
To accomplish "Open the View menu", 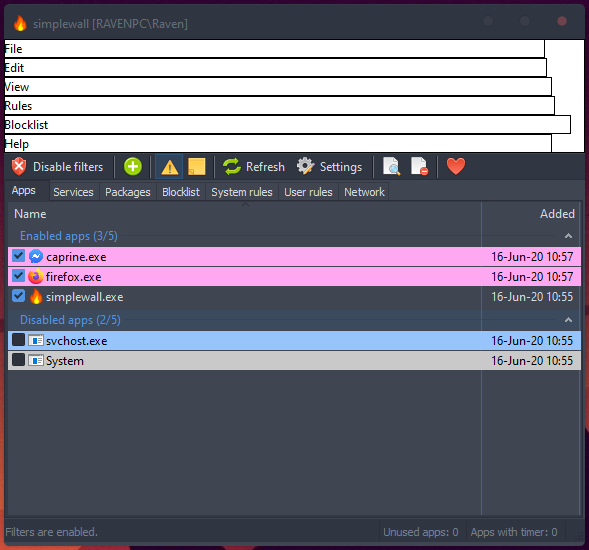I will pos(278,87).
